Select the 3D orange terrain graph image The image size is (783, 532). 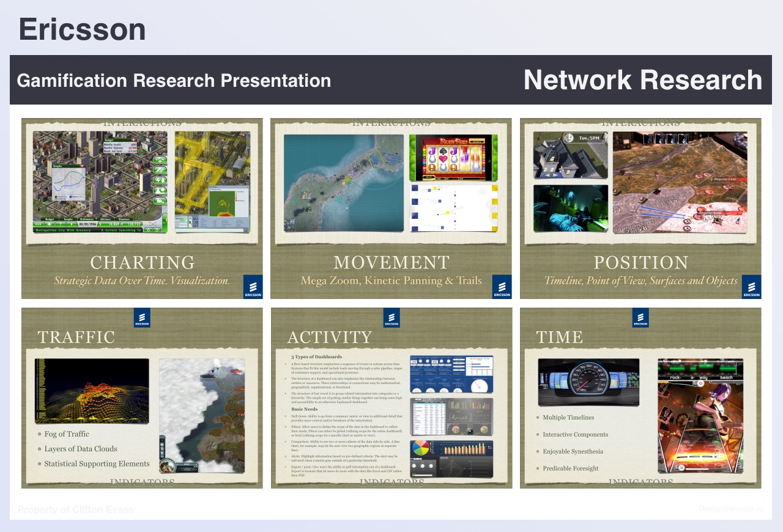(x=92, y=391)
